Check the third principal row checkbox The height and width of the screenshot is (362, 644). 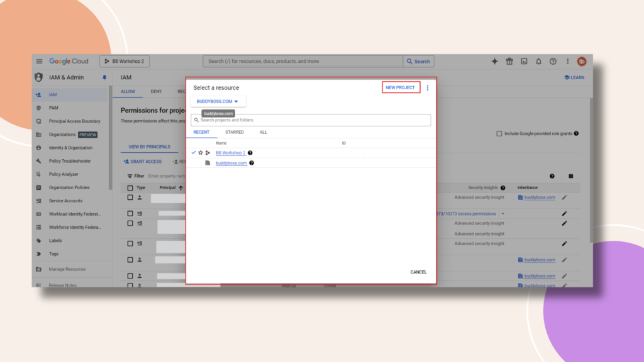point(130,223)
